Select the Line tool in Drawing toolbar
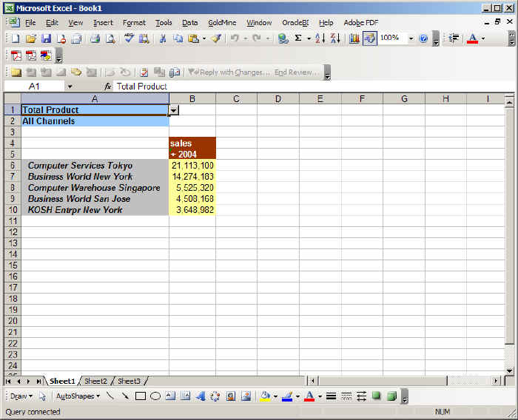Image resolution: width=518 pixels, height=420 pixels. [x=110, y=396]
